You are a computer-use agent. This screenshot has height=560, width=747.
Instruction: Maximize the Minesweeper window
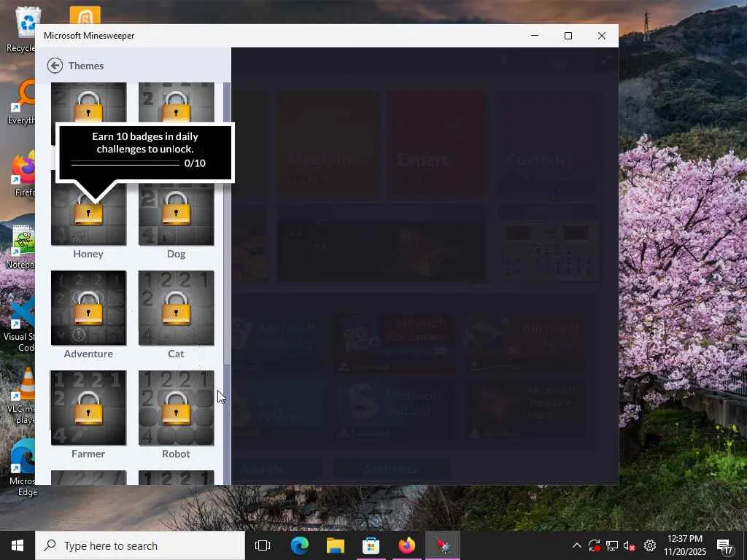[568, 36]
